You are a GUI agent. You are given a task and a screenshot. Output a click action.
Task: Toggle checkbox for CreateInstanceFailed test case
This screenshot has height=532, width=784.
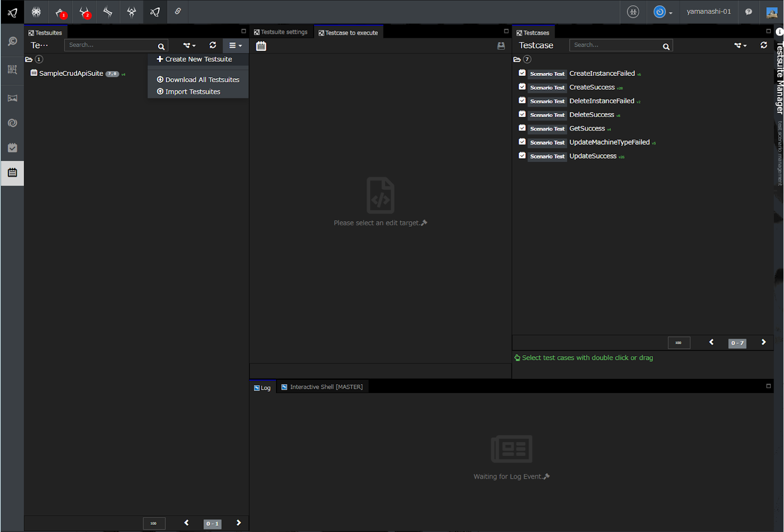coord(522,73)
